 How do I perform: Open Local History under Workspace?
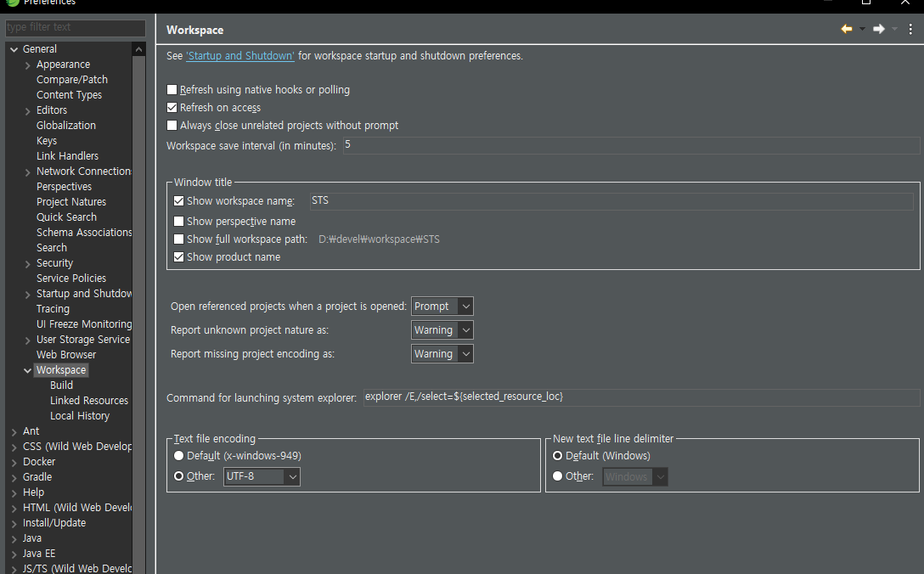coord(80,416)
